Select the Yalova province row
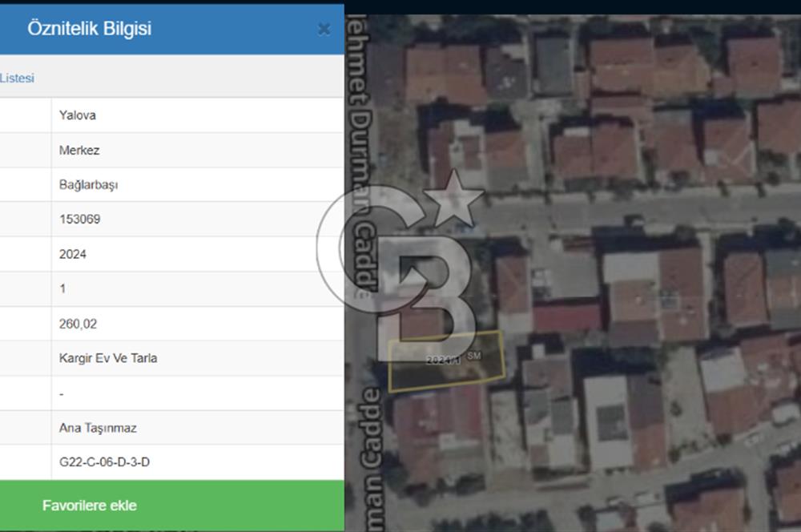 pos(77,115)
